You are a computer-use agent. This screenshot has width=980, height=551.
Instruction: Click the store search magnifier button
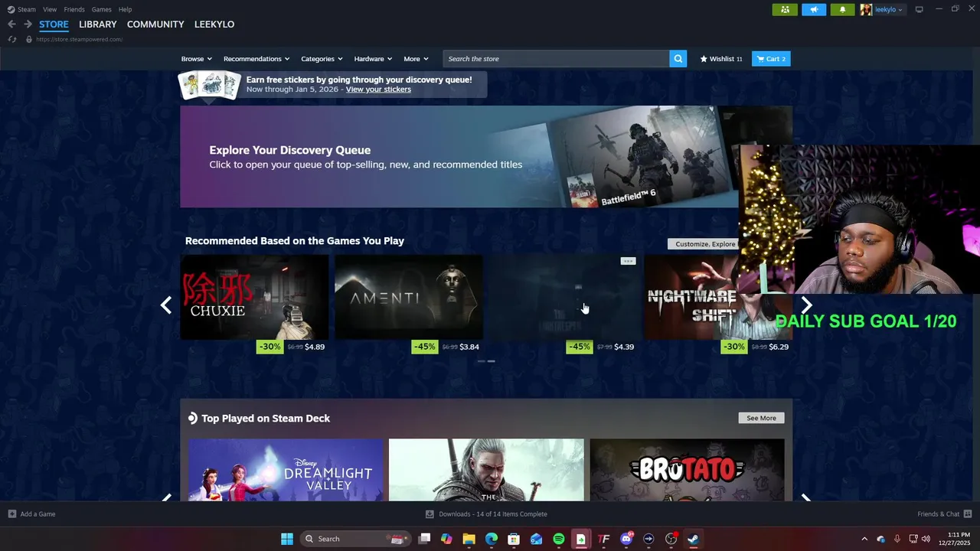pyautogui.click(x=678, y=59)
